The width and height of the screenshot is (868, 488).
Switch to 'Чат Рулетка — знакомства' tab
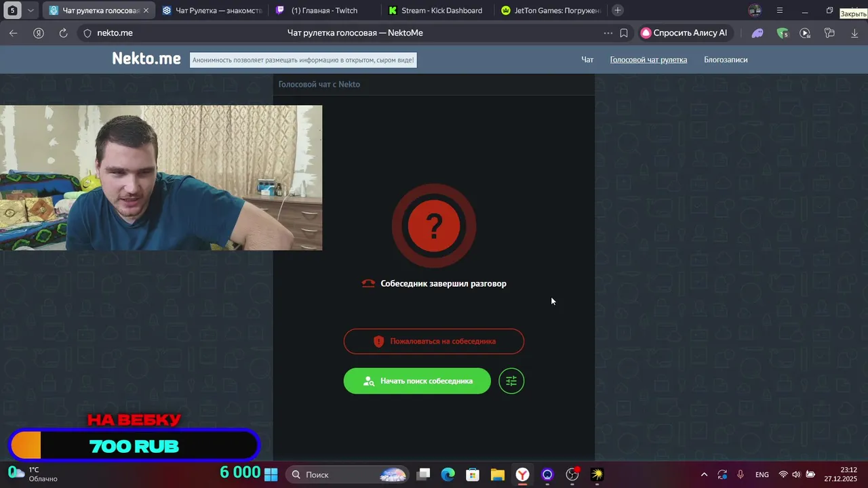(212, 10)
